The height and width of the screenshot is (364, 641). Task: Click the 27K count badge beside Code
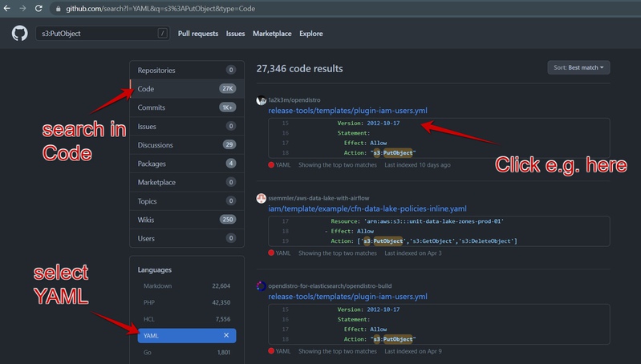[227, 89]
